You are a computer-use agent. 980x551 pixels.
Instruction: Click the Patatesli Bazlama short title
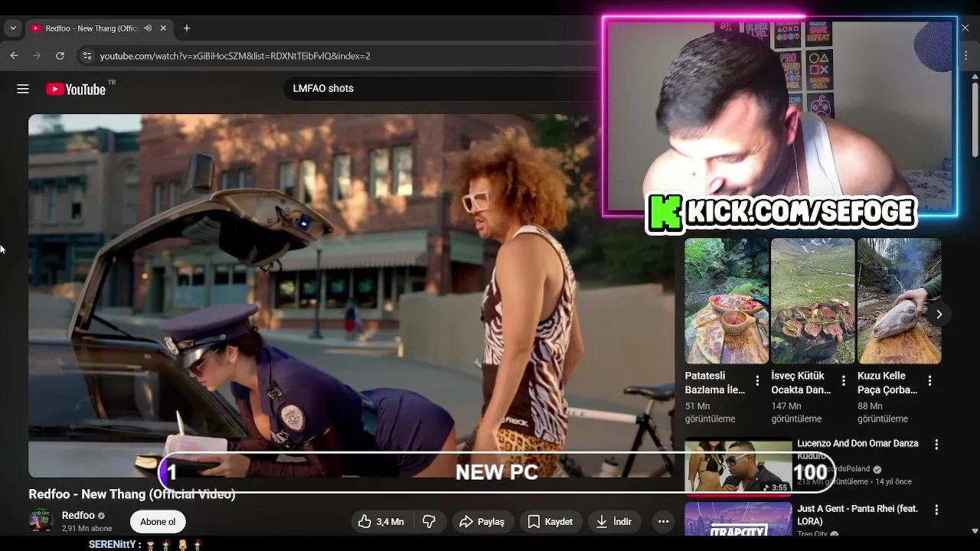point(715,383)
